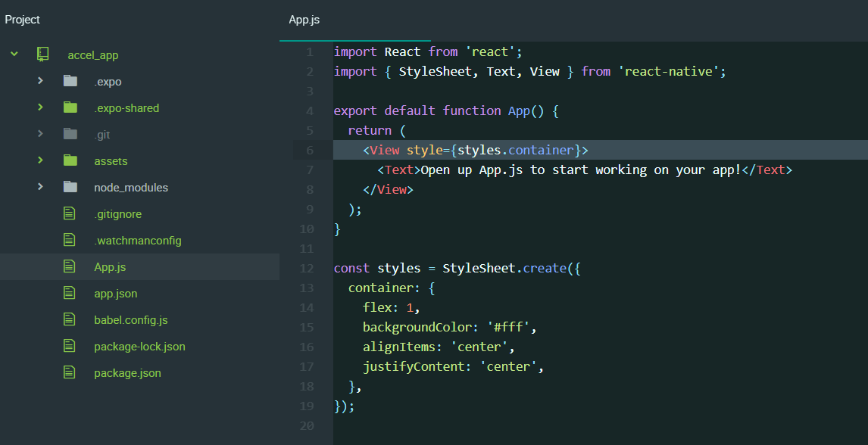
Task: Expand the node_modules folder arrow
Action: click(x=40, y=188)
